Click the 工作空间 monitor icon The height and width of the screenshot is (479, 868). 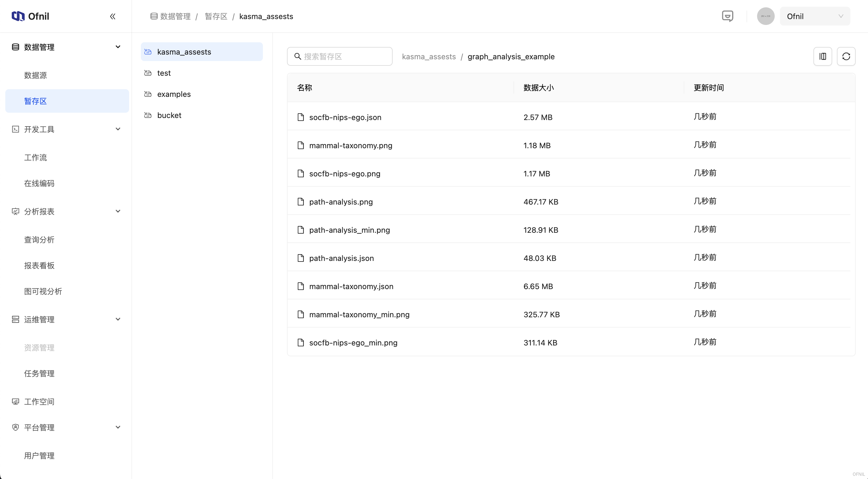tap(16, 402)
